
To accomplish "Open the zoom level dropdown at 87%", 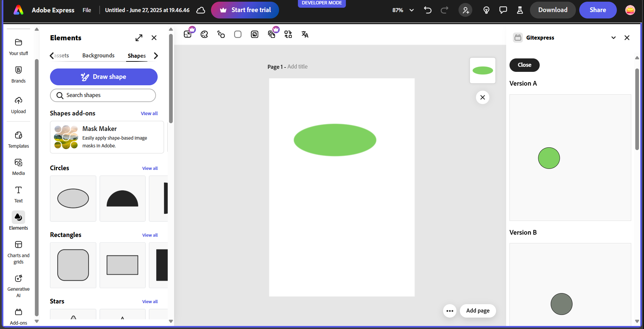I will (x=403, y=10).
